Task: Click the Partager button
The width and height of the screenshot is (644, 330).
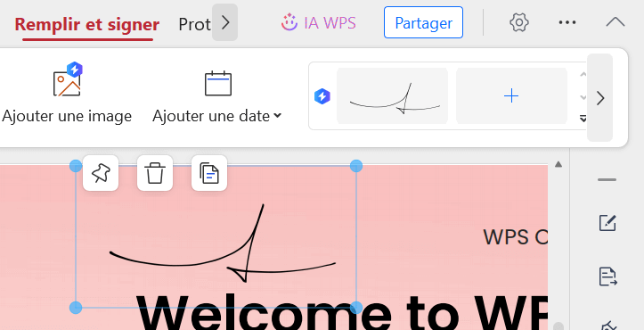Action: [423, 22]
